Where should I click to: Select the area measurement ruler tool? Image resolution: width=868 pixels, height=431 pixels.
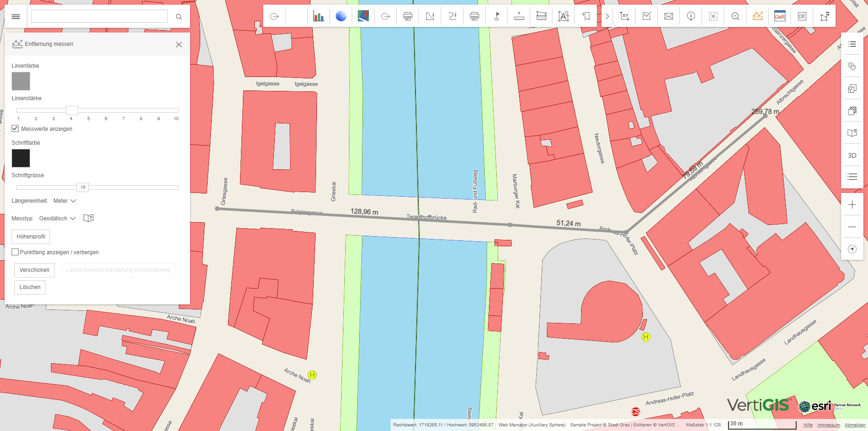click(x=541, y=16)
